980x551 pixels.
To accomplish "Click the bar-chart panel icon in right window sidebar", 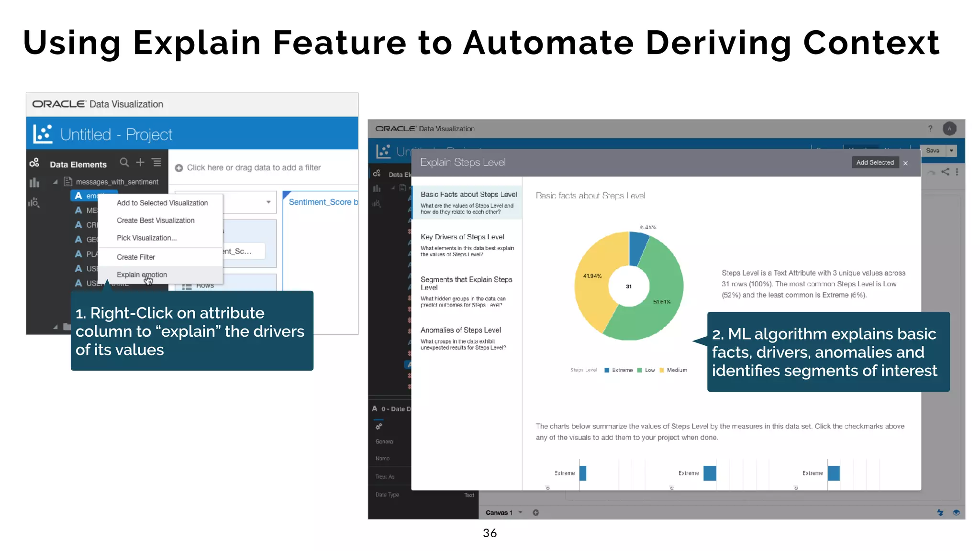I will point(377,188).
